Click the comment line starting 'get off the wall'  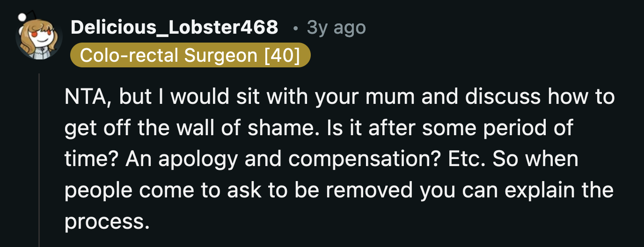click(318, 128)
